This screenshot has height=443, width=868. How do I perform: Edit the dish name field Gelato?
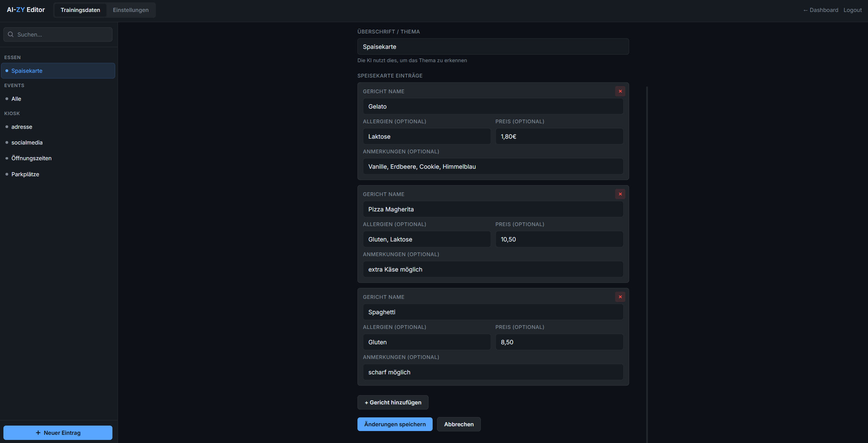coord(493,106)
